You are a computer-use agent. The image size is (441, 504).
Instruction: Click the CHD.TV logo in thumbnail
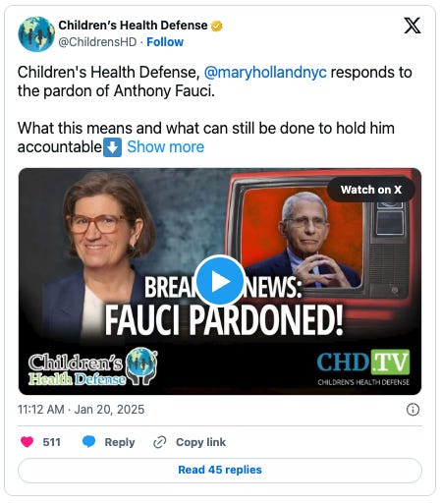pyautogui.click(x=363, y=367)
